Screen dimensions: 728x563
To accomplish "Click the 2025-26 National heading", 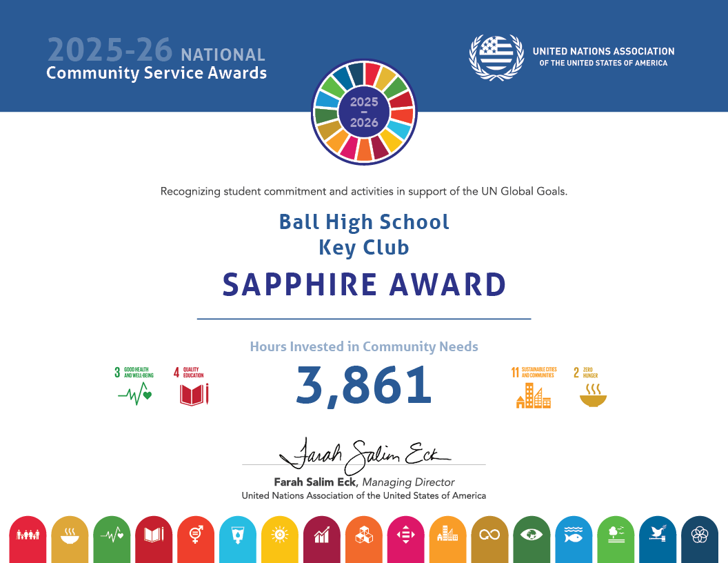I will click(x=156, y=50).
